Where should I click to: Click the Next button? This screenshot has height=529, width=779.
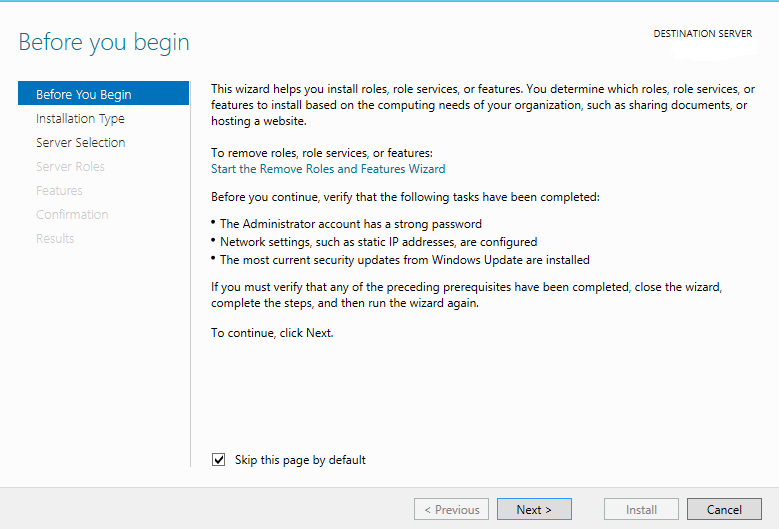[534, 510]
